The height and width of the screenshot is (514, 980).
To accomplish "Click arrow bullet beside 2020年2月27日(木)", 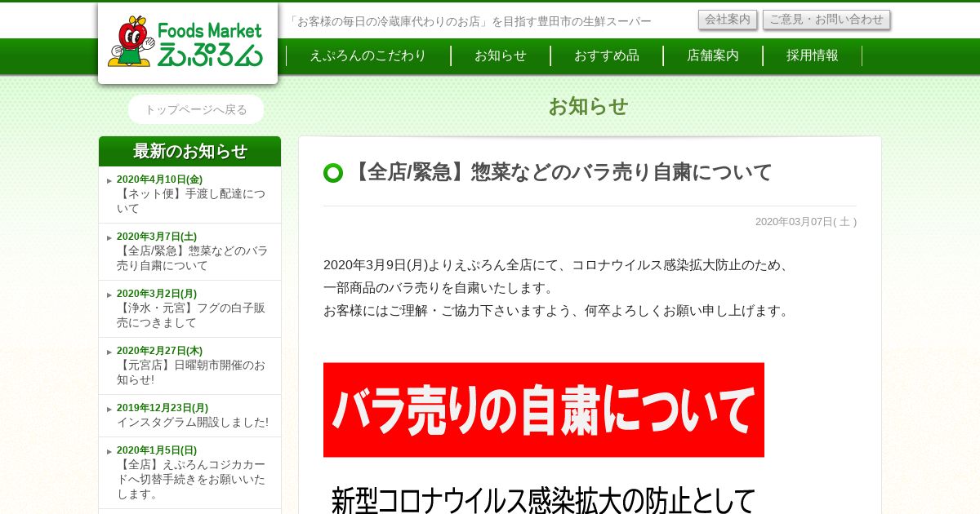I will coord(109,352).
